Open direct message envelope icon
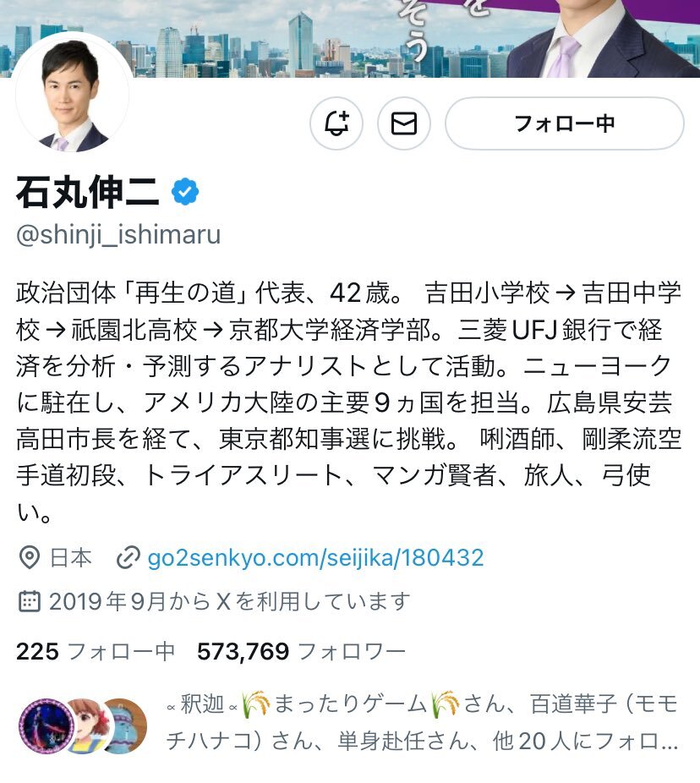This screenshot has width=700, height=783. 404,123
